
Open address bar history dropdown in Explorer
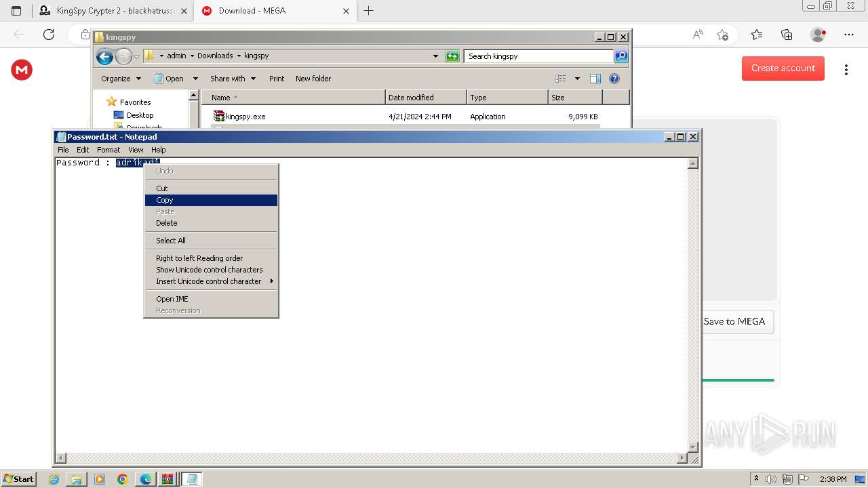point(435,56)
